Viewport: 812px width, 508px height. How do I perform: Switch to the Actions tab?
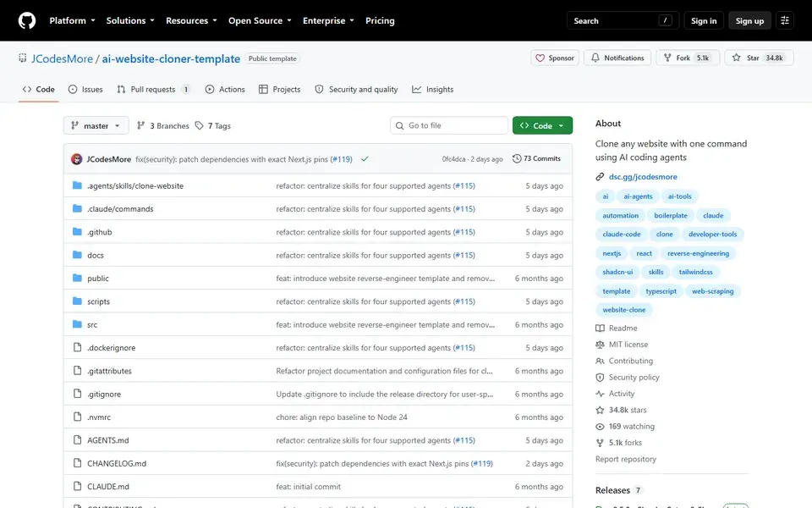click(225, 89)
